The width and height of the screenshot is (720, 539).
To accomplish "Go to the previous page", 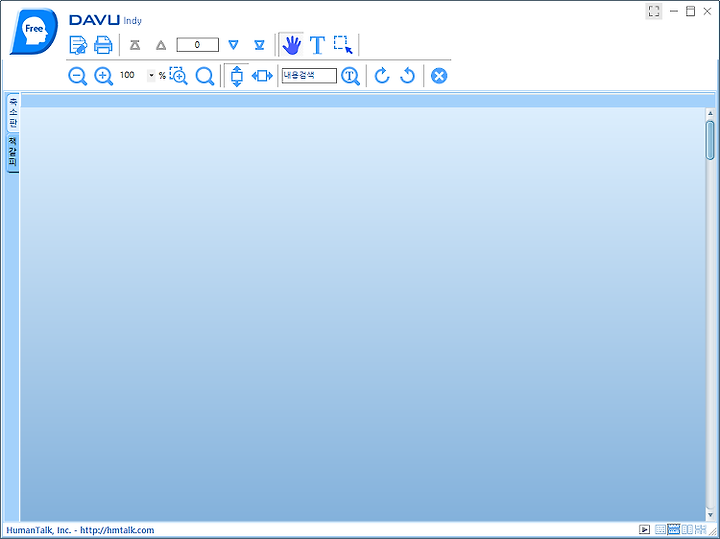I will pos(161,45).
